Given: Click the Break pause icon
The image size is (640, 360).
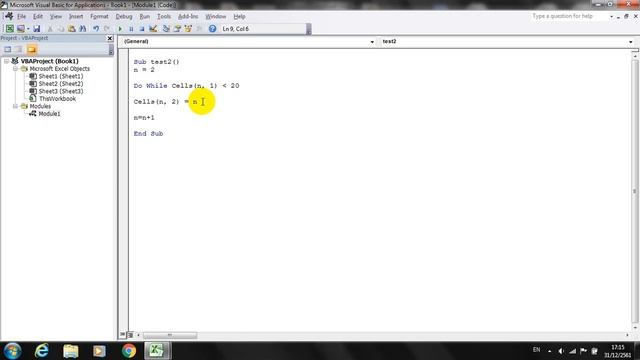Looking at the screenshot, I should (131, 29).
